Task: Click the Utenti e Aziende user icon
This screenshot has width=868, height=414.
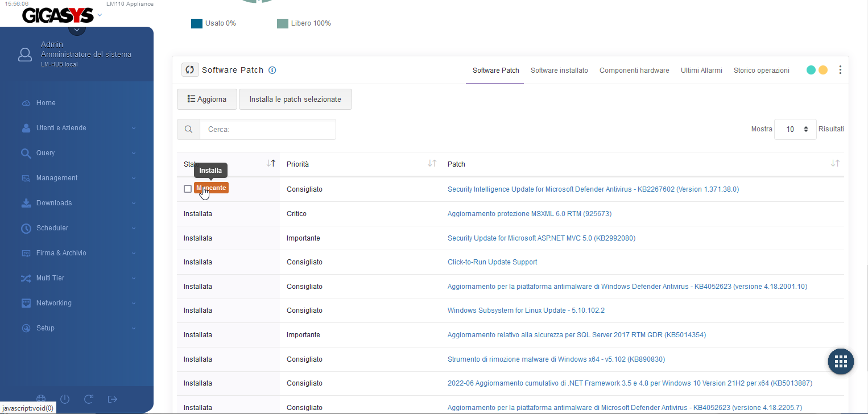Action: [x=26, y=128]
